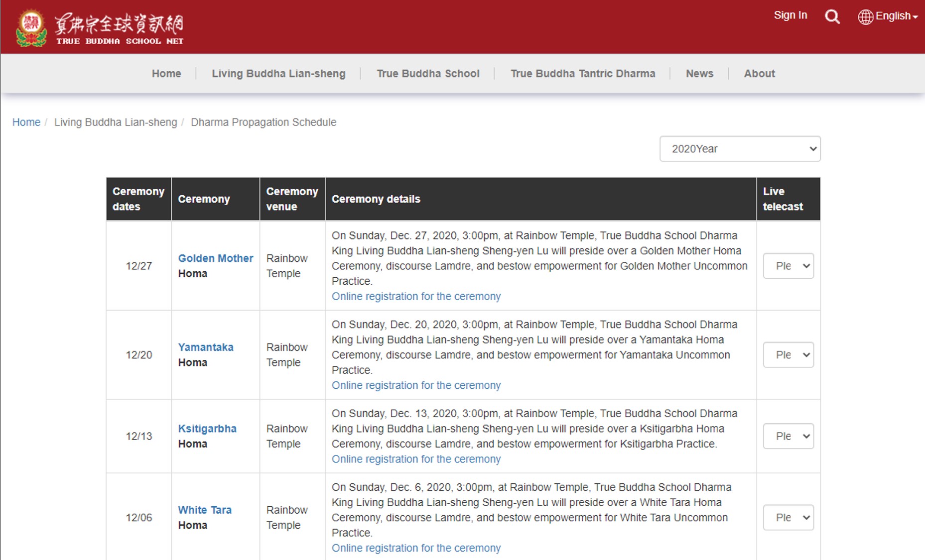Expand live telecast dropdown for Ksitigarbha row

[x=788, y=436]
